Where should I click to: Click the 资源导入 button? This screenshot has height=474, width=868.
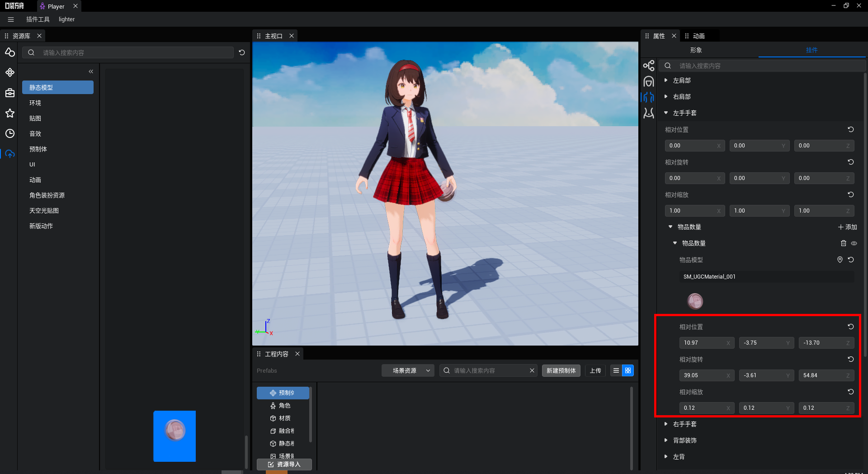tap(284, 465)
